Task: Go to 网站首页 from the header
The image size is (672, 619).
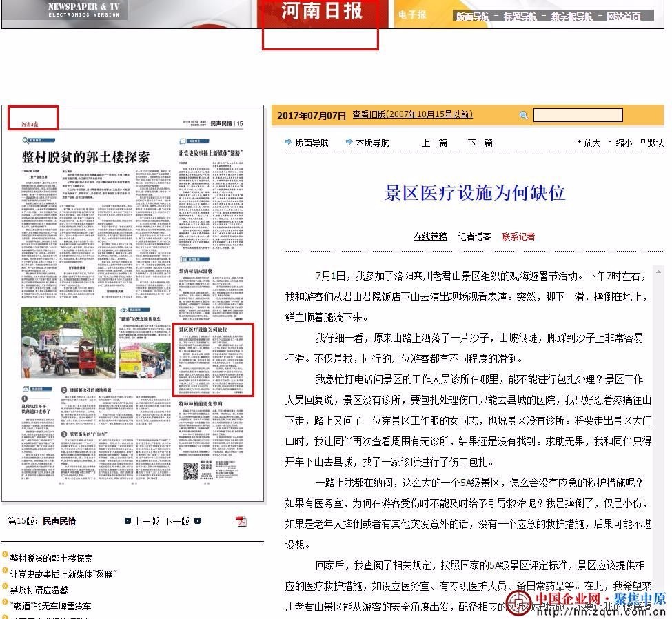Action: pyautogui.click(x=623, y=17)
